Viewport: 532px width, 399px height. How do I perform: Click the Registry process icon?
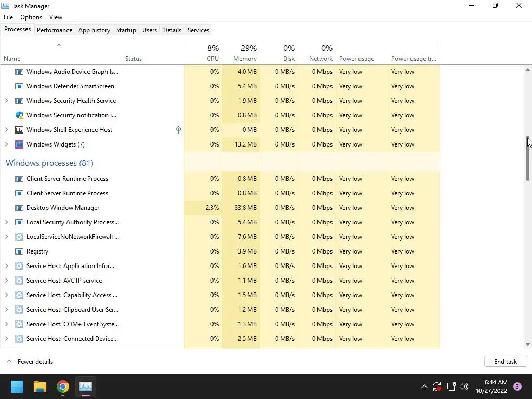tap(19, 251)
